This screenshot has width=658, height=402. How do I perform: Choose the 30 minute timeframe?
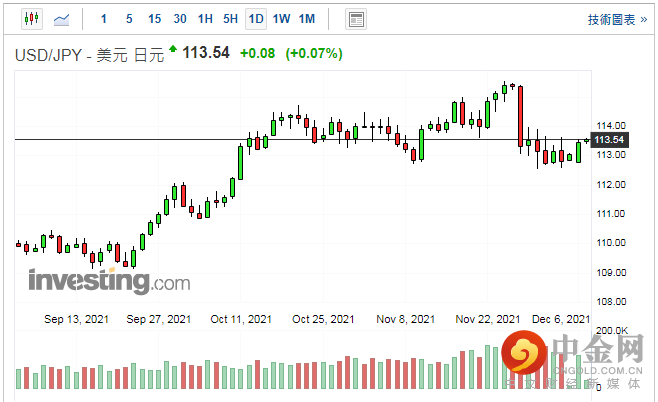(180, 19)
